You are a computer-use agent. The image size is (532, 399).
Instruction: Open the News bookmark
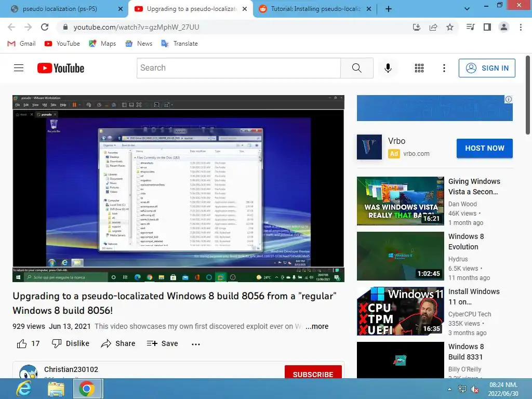tap(139, 44)
